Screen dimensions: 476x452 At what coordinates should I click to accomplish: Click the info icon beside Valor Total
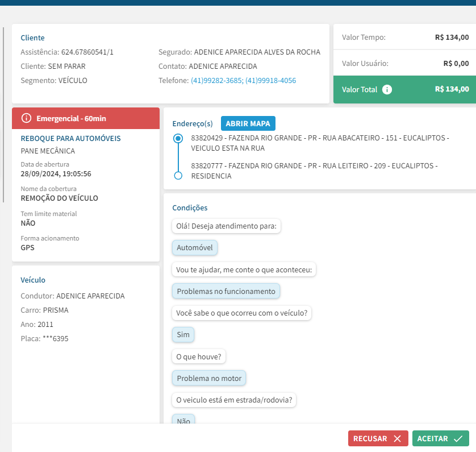387,89
